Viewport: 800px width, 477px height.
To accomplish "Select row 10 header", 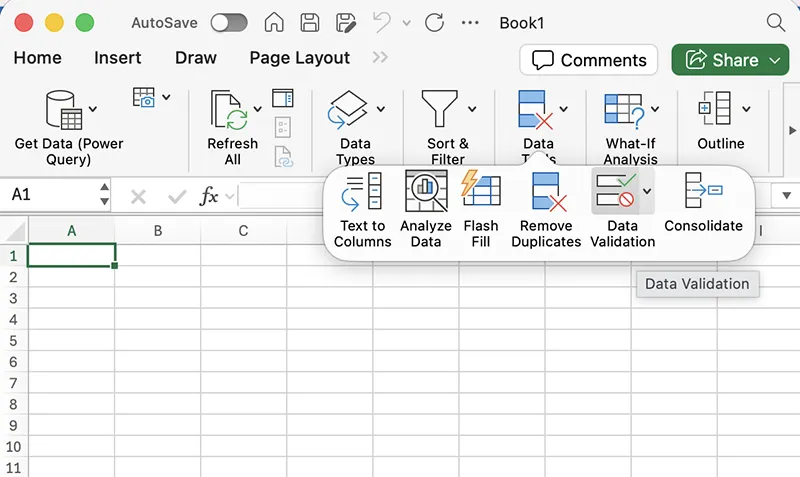I will point(14,446).
